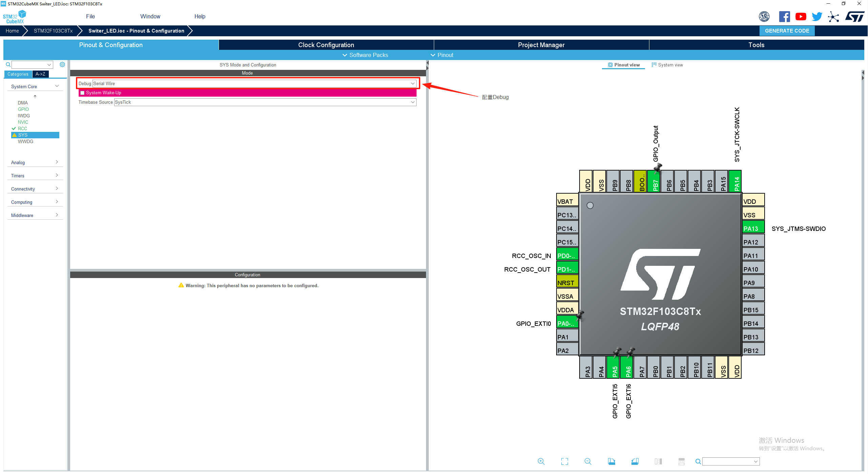The width and height of the screenshot is (868, 474).
Task: Click the GENERATE CODE button
Action: (x=787, y=31)
